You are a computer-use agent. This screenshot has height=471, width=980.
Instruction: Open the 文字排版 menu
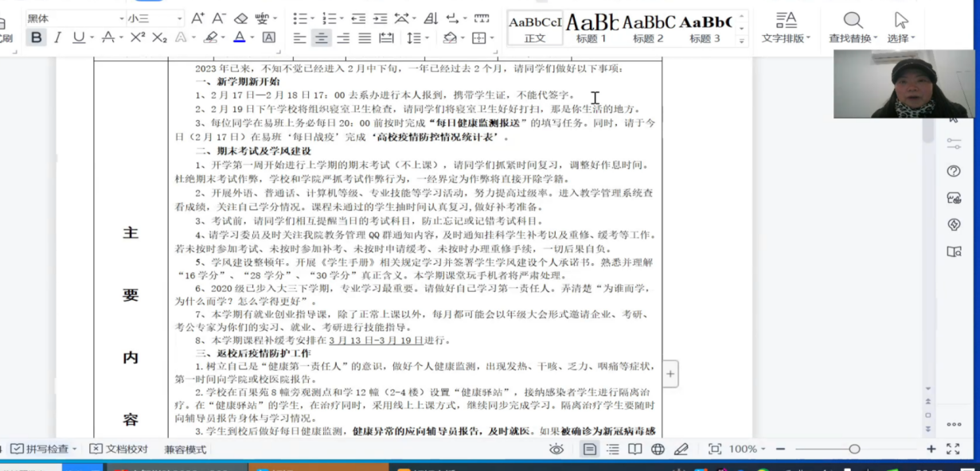tap(786, 28)
